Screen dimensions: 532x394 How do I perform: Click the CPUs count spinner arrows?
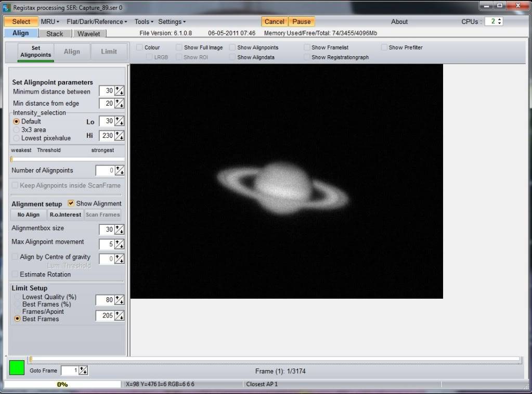point(499,21)
